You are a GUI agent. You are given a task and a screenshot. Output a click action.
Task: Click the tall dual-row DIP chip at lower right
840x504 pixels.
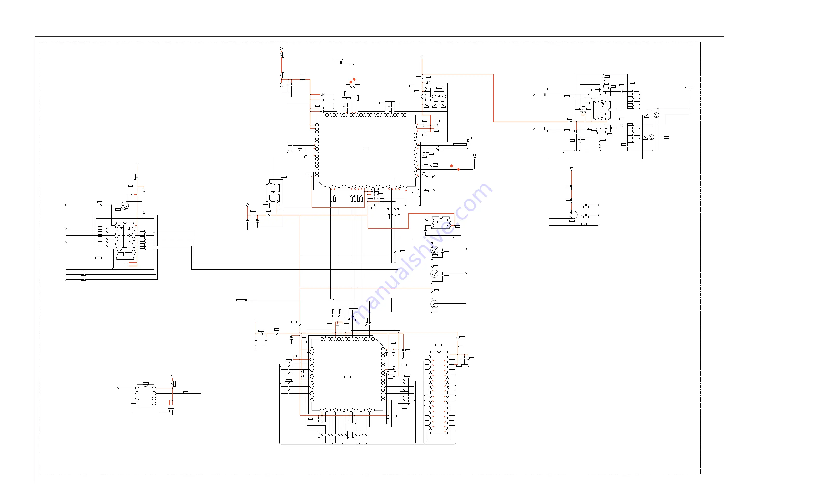pyautogui.click(x=439, y=392)
